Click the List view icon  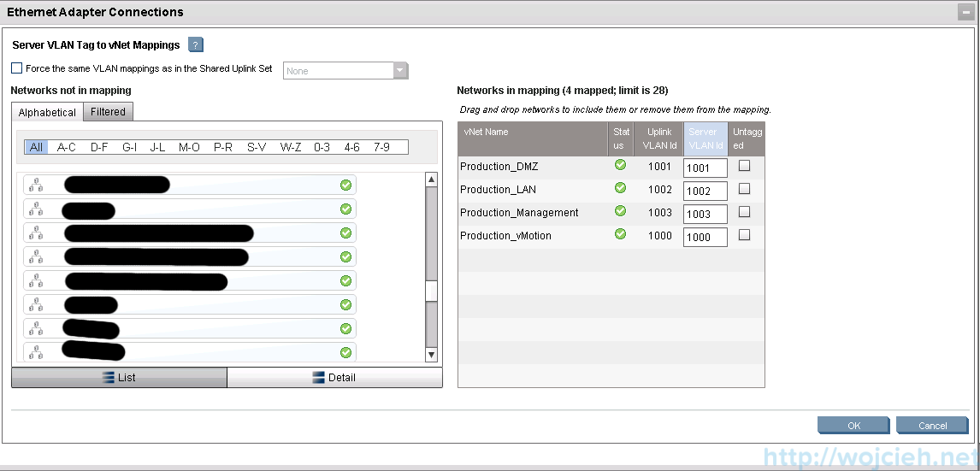click(x=109, y=378)
